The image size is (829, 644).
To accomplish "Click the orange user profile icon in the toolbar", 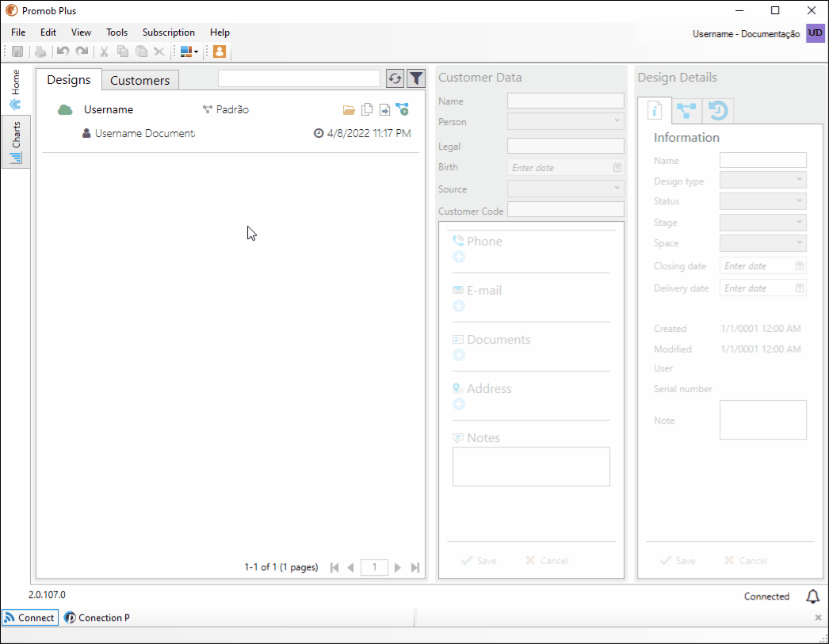I will [220, 51].
